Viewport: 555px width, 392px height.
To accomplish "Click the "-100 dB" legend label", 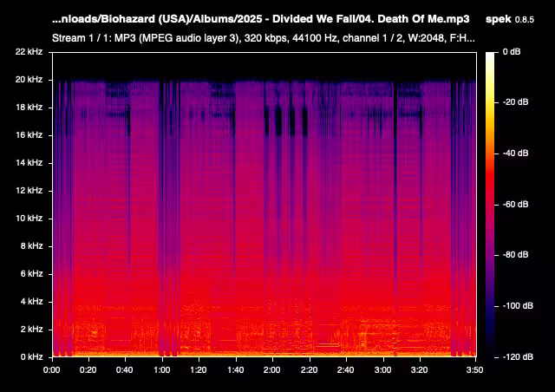I will (518, 305).
